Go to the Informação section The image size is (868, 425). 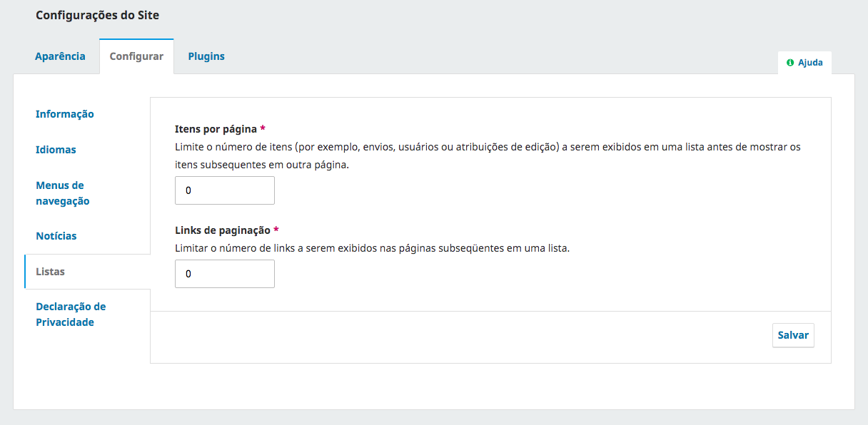tap(65, 114)
